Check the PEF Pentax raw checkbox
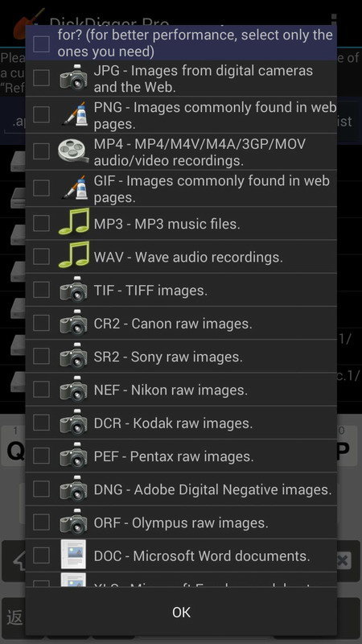 click(42, 456)
